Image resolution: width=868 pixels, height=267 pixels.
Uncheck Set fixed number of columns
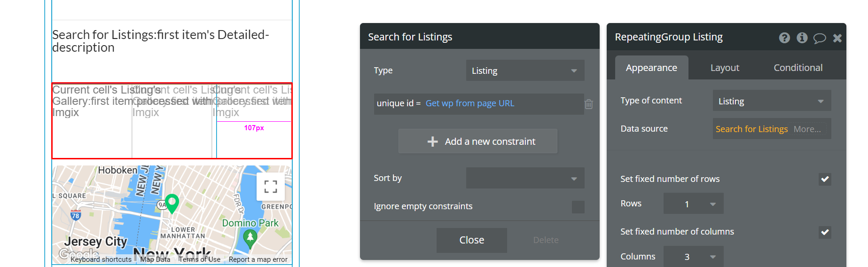pyautogui.click(x=825, y=232)
